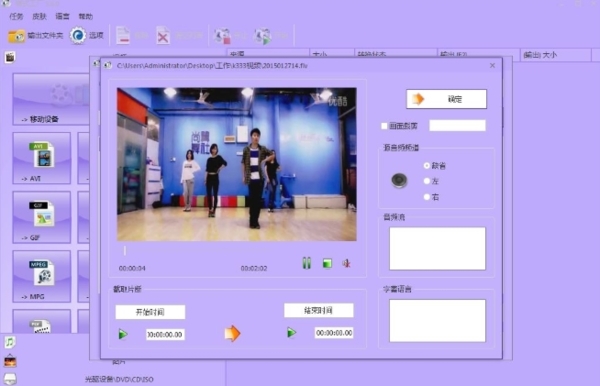Close the clip dialog window

pyautogui.click(x=492, y=66)
